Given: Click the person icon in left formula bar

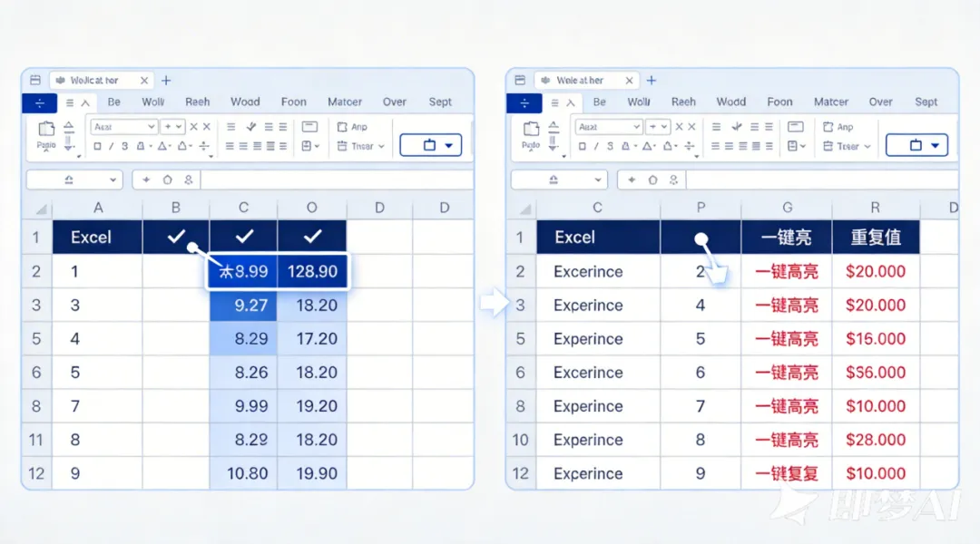Looking at the screenshot, I should tap(188, 180).
